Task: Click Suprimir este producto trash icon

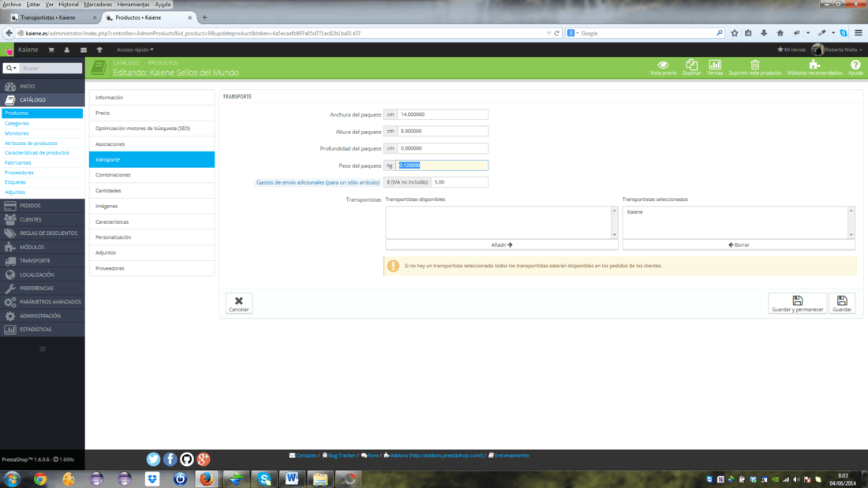Action: (x=754, y=68)
